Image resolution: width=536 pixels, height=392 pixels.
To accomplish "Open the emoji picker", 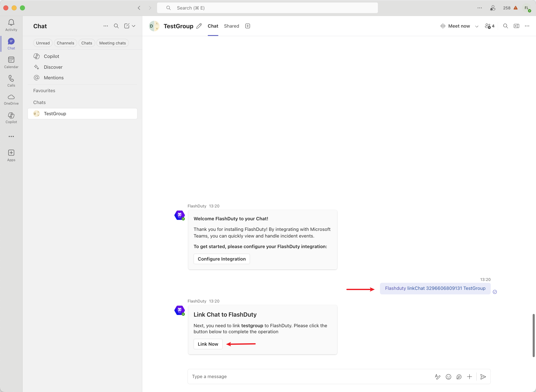I will tap(448, 377).
